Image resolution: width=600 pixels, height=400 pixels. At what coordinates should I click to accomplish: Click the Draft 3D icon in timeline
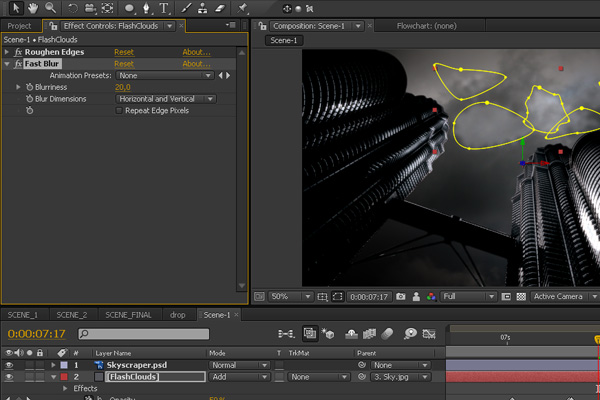(328, 334)
